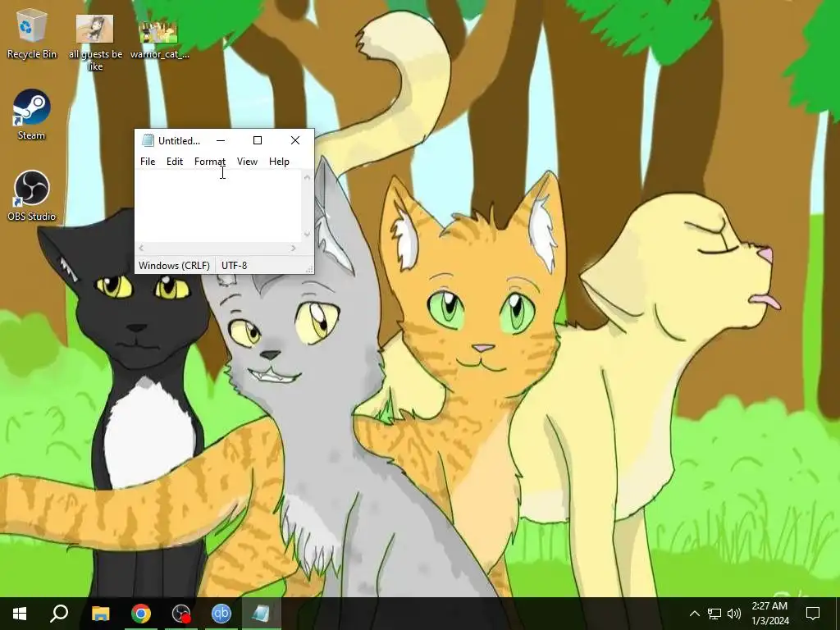Select the 'all guests be like' desktop file

point(95,43)
